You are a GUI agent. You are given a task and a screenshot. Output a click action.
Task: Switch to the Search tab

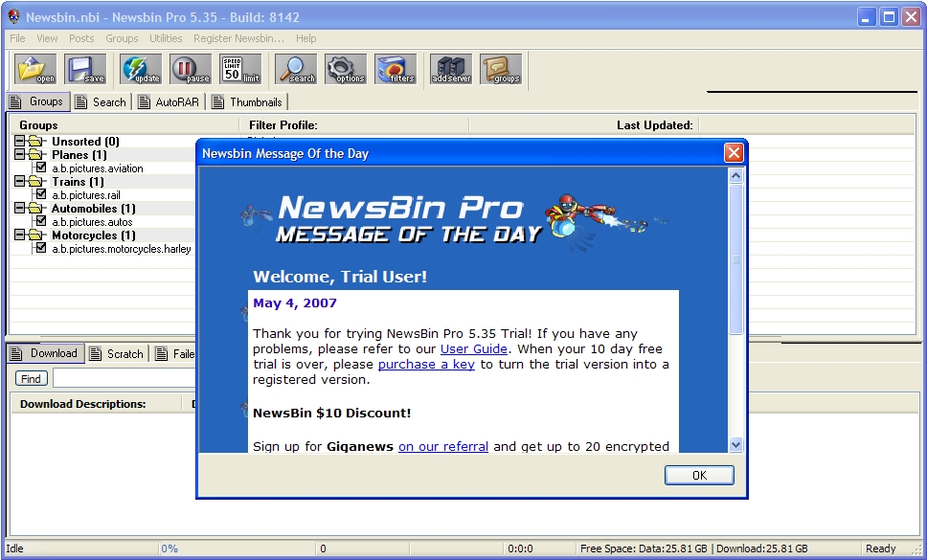[x=102, y=102]
